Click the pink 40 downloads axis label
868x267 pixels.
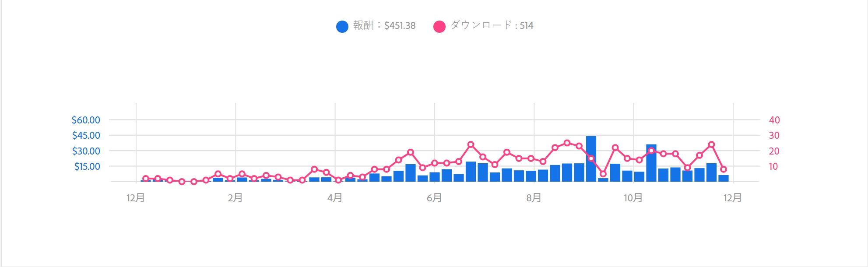point(774,120)
